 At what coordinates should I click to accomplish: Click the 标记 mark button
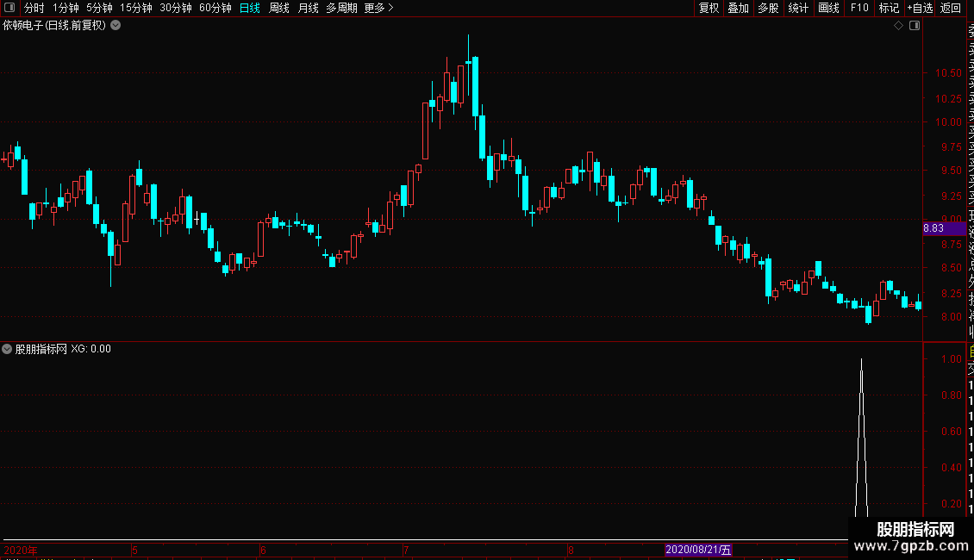889,8
